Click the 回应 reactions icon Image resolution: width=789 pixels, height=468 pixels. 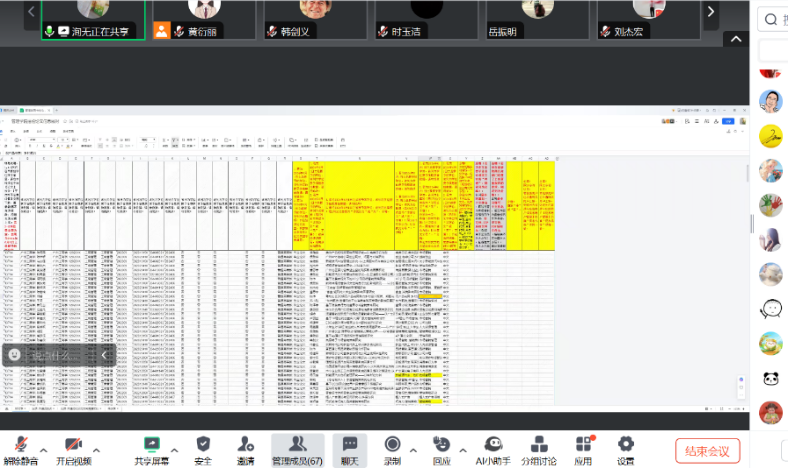[441, 448]
